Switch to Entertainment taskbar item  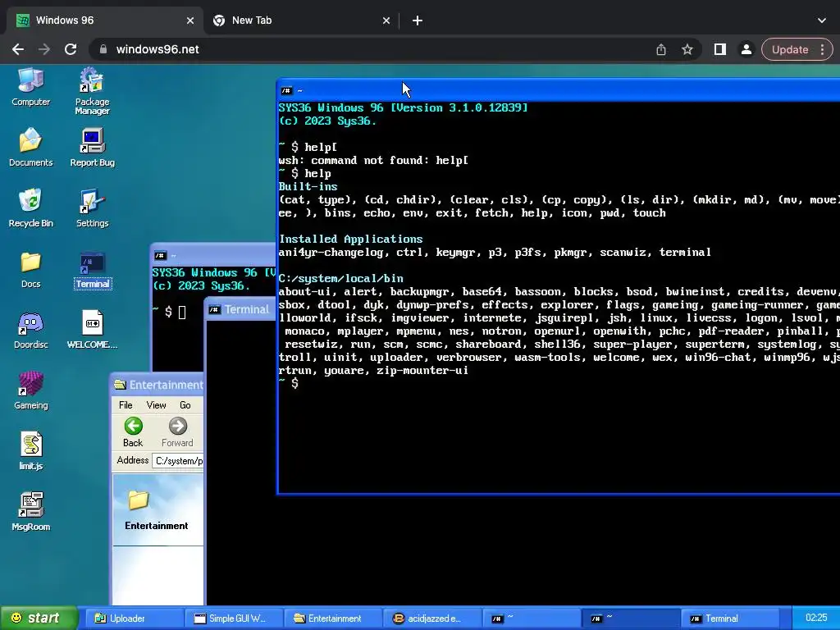(333, 619)
